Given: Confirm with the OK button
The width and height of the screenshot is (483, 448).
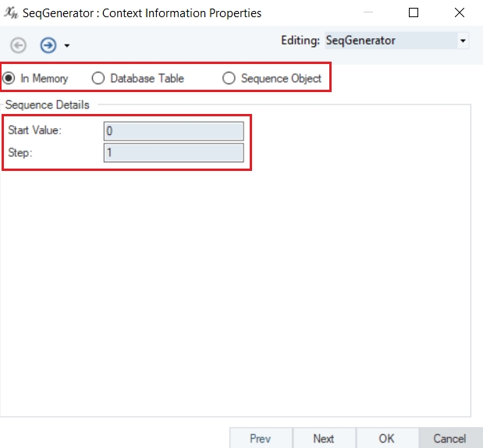Looking at the screenshot, I should [387, 439].
